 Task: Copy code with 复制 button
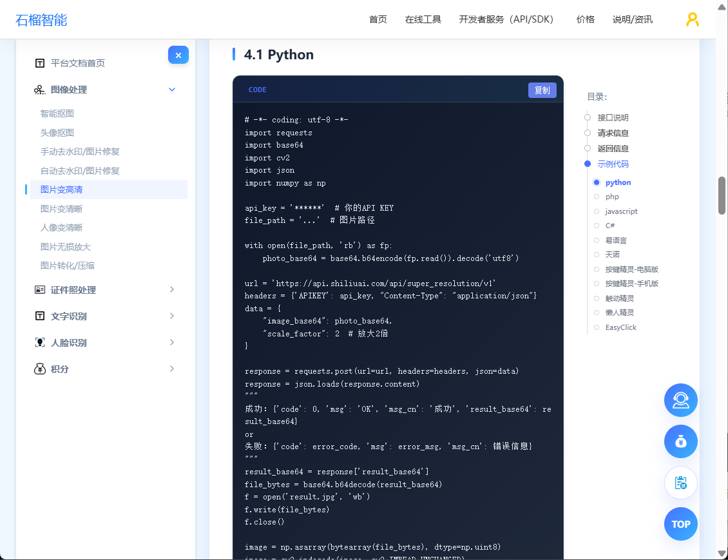point(542,90)
